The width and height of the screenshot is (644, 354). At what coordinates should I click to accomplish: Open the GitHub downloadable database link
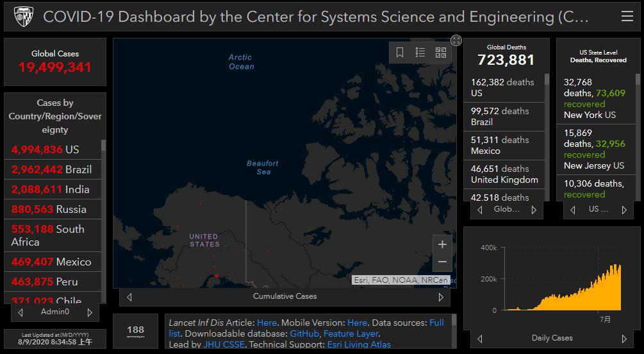pyautogui.click(x=304, y=333)
